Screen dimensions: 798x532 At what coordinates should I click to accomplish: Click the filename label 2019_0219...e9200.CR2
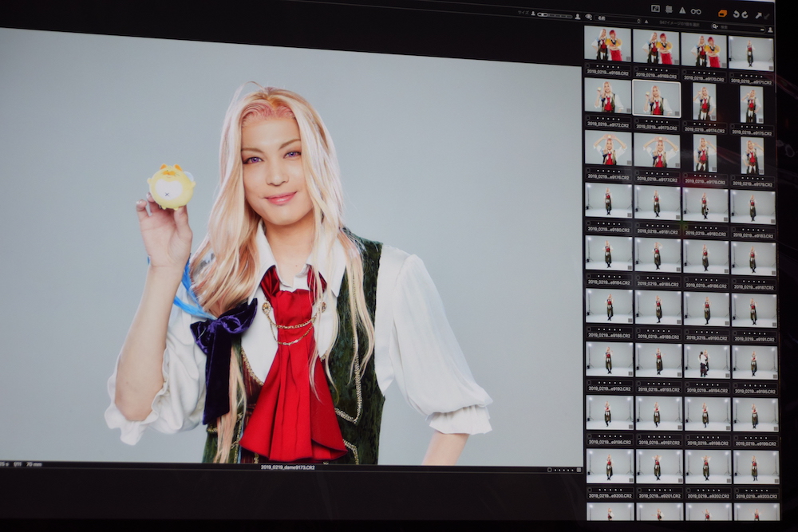pyautogui.click(x=610, y=495)
